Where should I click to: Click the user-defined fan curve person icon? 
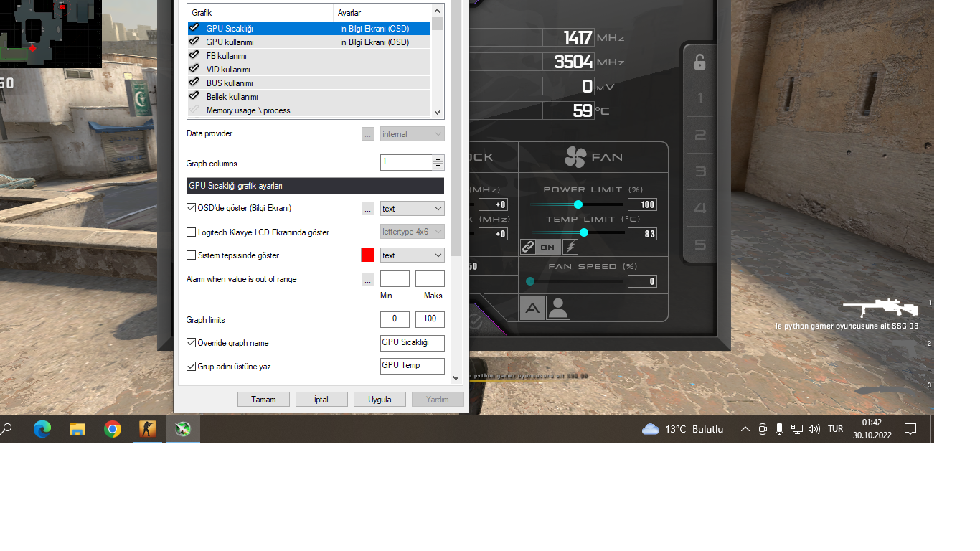point(557,308)
